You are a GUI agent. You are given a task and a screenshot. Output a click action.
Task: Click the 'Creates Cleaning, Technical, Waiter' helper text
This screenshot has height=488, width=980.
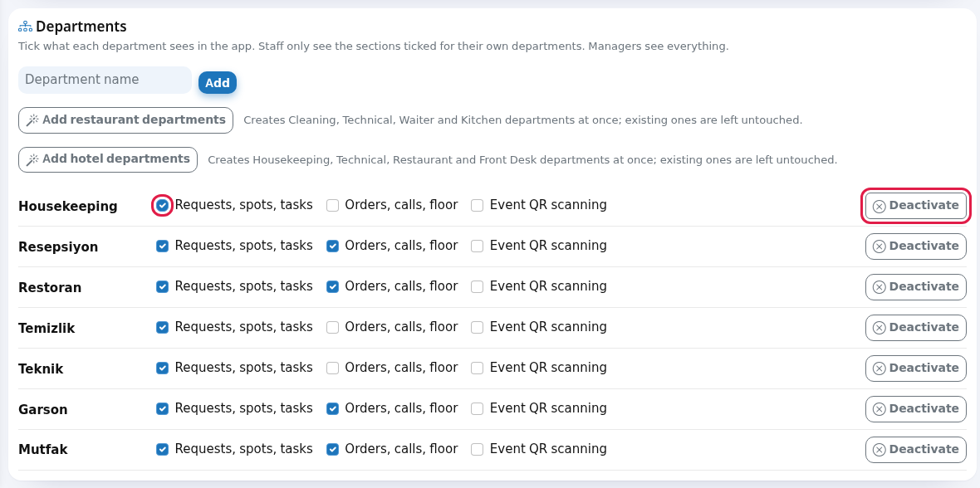click(522, 120)
